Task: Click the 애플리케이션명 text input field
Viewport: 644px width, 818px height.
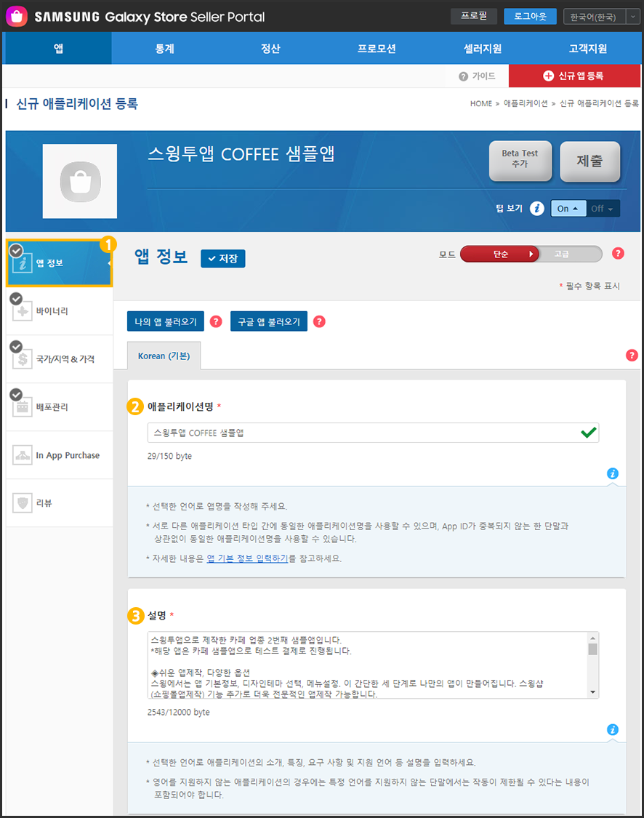Action: tap(363, 433)
